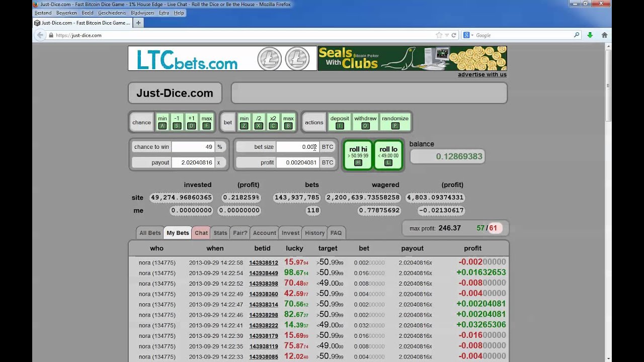Switch to the Account tab

click(264, 233)
